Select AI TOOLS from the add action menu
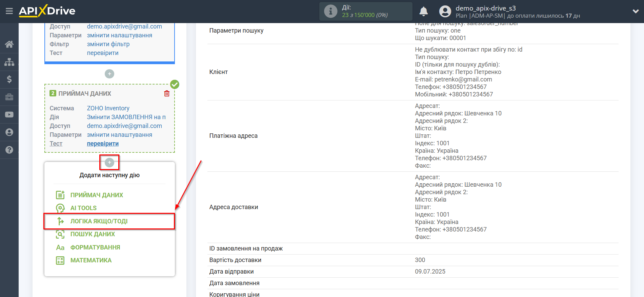The width and height of the screenshot is (644, 297). coord(83,208)
